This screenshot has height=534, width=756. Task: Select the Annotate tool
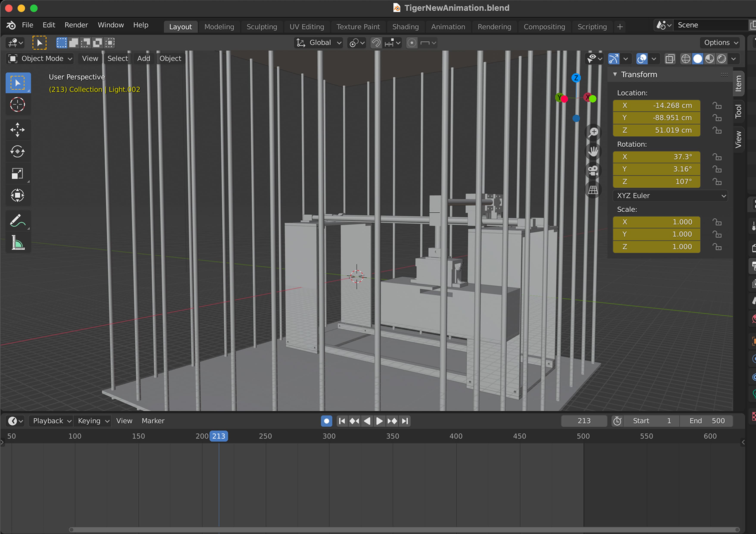coord(17,220)
